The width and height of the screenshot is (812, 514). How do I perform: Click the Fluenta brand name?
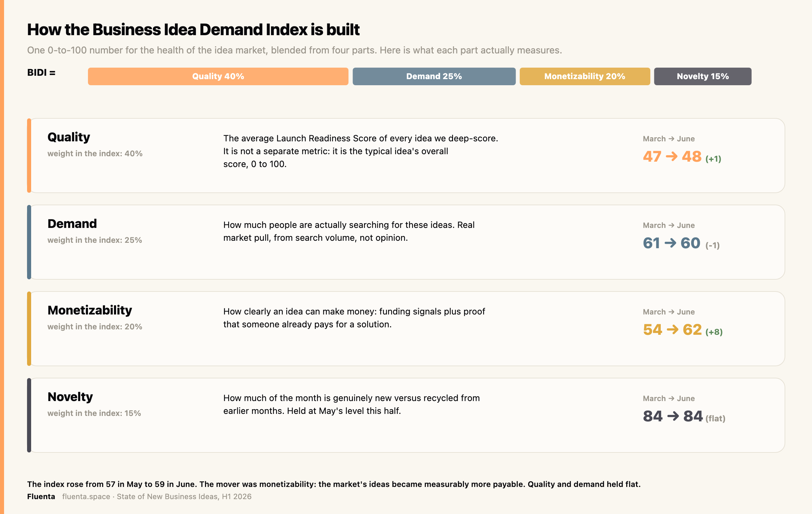click(x=41, y=496)
